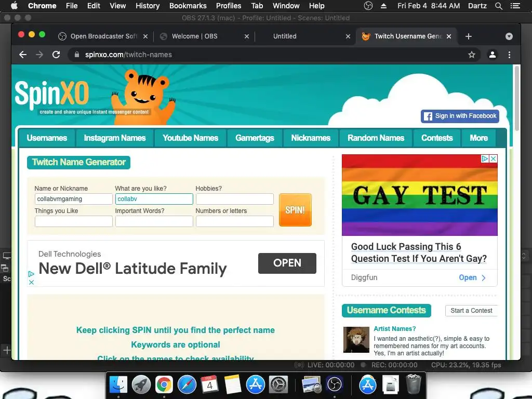Click the AdChoices icon on Gay Test ad
The width and height of the screenshot is (532, 399).
(485, 158)
